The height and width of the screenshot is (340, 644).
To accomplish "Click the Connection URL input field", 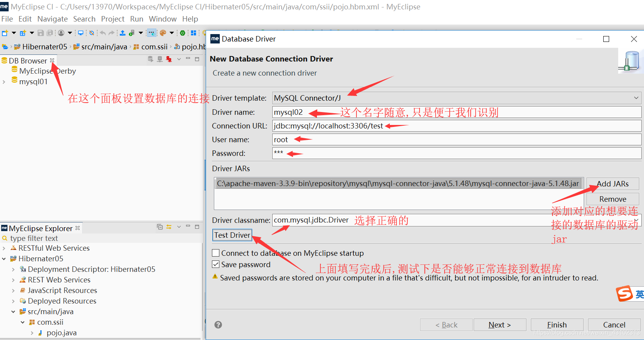I will coord(457,126).
